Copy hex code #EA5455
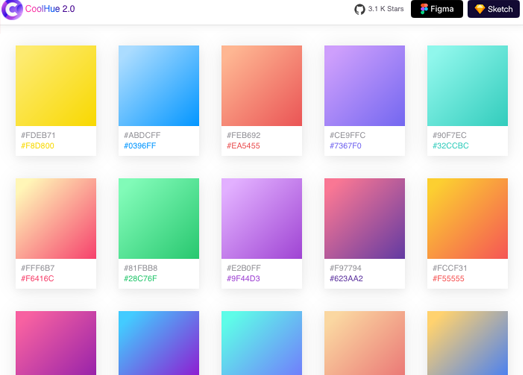Viewport: 523px width, 375px height. pos(243,146)
